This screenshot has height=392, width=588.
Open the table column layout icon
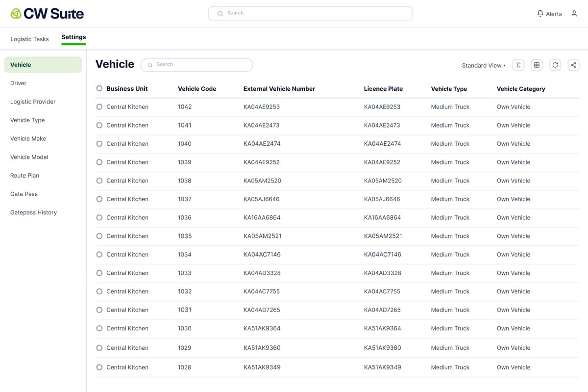click(537, 65)
